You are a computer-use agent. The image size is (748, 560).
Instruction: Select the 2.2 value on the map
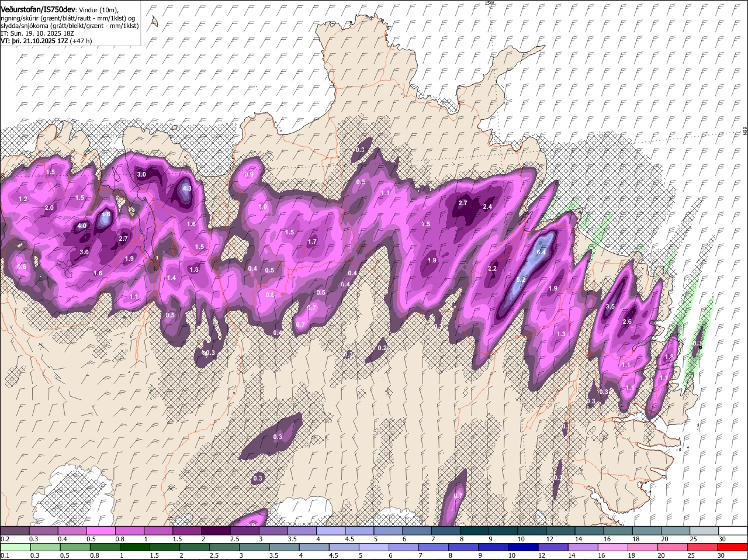click(492, 268)
